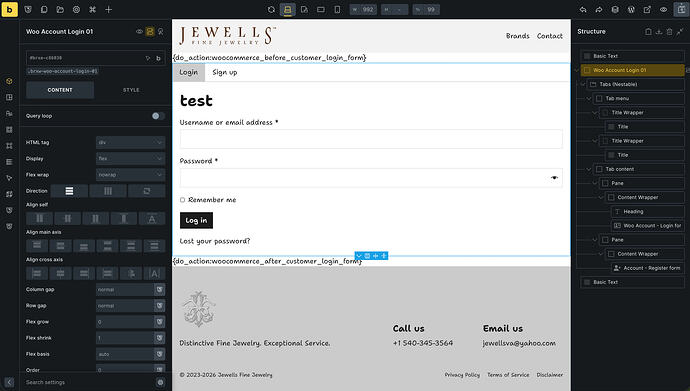Click the Lost your password? link
This screenshot has height=391, width=690.
[x=215, y=241]
